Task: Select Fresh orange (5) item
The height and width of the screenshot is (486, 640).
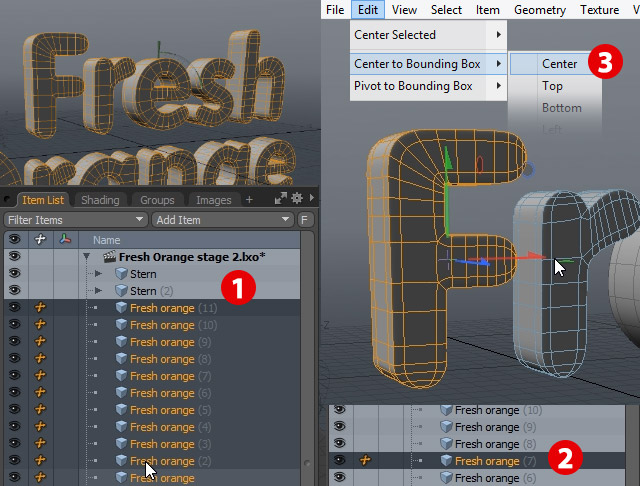Action: click(171, 410)
